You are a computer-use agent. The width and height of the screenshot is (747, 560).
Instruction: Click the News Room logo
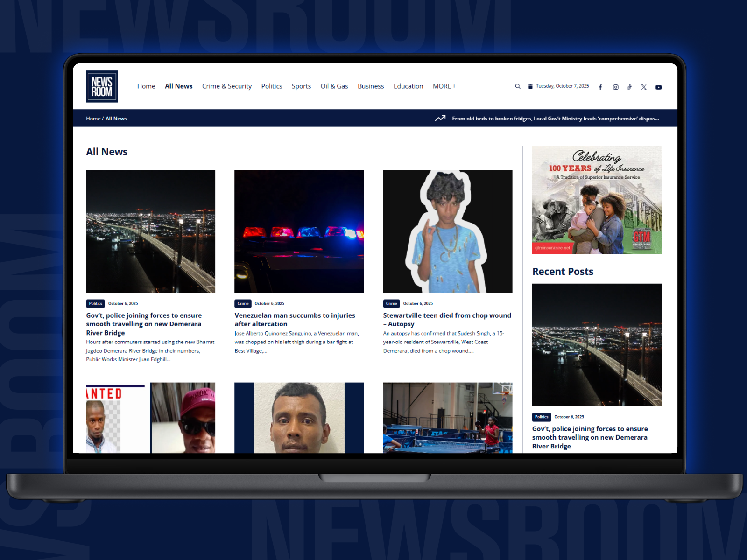102,86
